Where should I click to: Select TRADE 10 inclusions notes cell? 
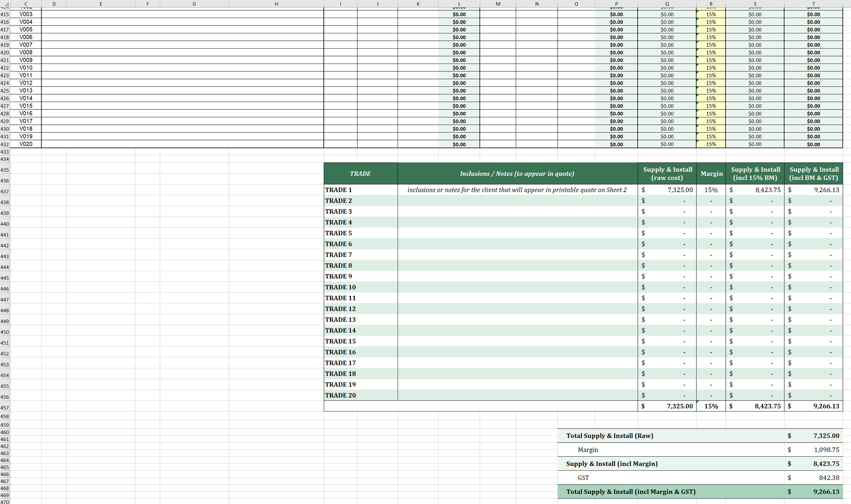pos(517,287)
